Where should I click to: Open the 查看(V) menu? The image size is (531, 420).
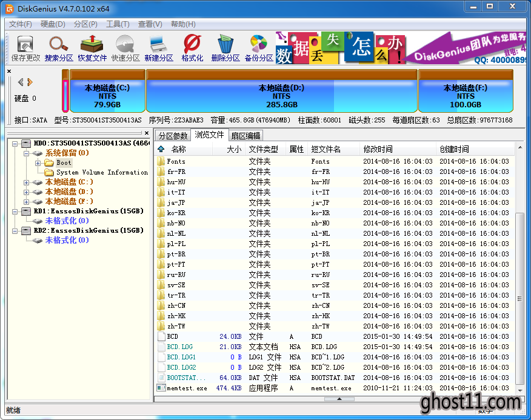pyautogui.click(x=150, y=24)
